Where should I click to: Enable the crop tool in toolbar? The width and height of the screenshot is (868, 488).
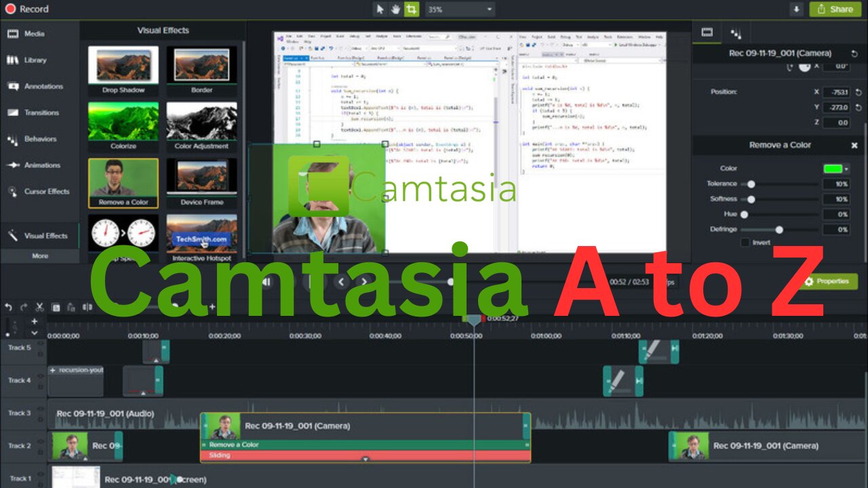pos(411,9)
